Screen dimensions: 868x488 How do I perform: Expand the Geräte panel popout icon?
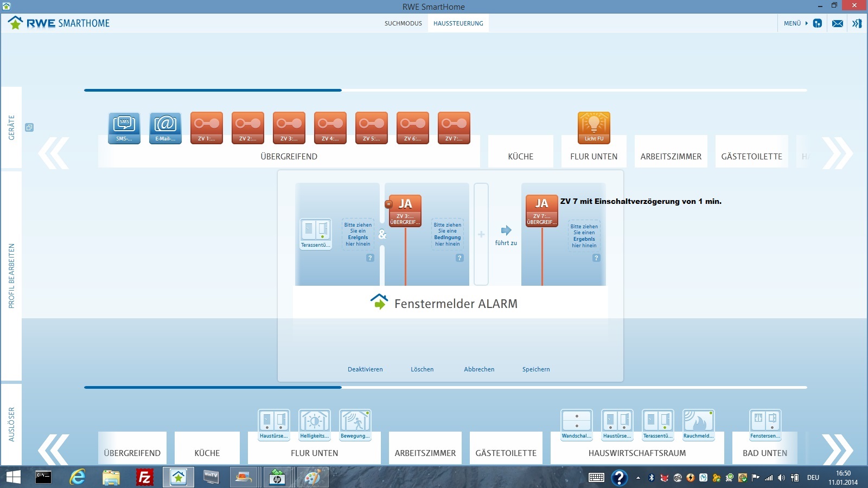coord(29,127)
